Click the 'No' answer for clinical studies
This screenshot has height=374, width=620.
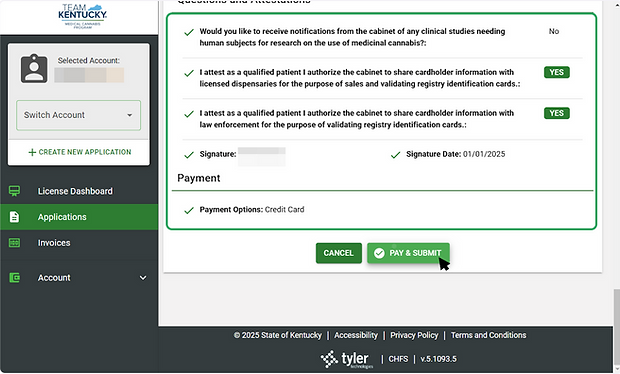(554, 31)
